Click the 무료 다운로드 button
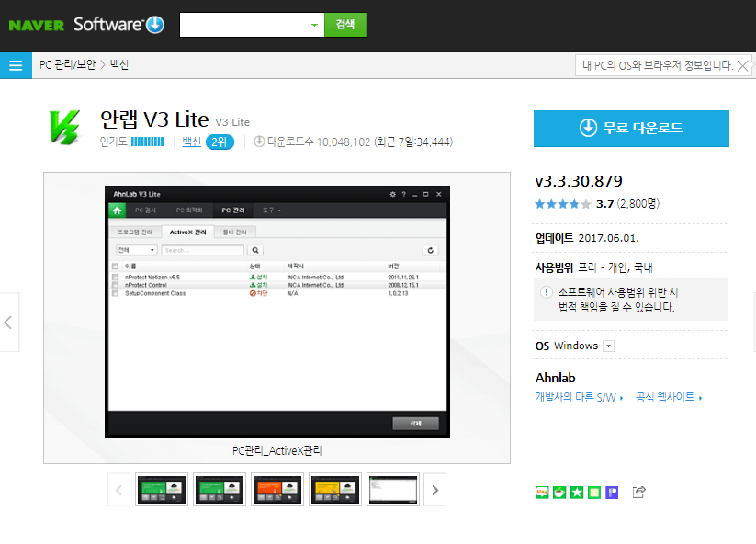Viewport: 756px width, 544px height. pos(631,129)
